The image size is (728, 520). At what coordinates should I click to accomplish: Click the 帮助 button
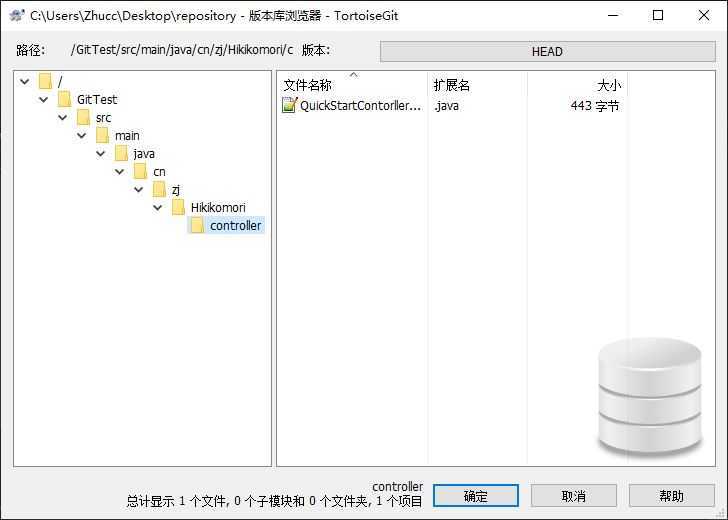pos(671,496)
